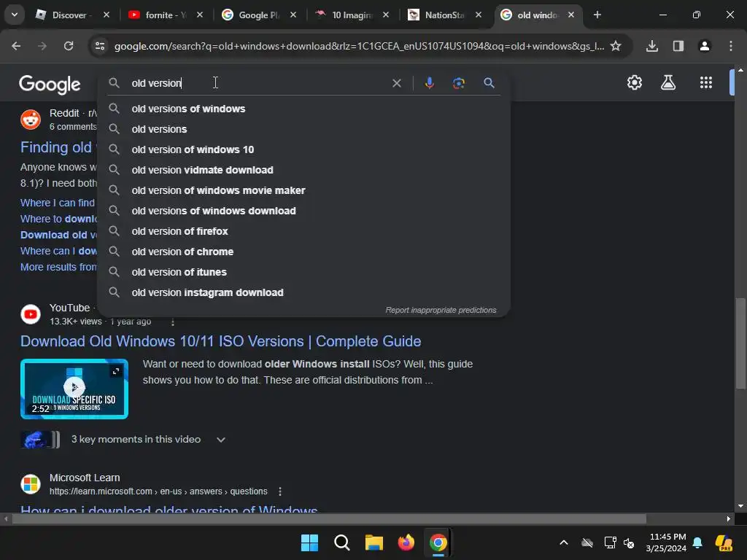Viewport: 747px width, 560px height.
Task: Click Report inappropriate predictions link
Action: tap(441, 310)
